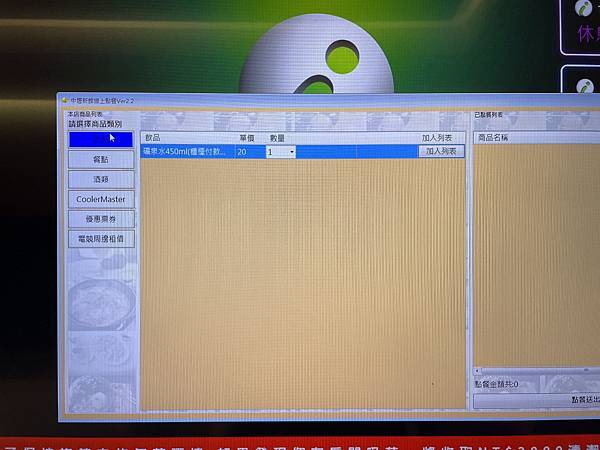Open the CoolerMaster category

click(x=101, y=199)
